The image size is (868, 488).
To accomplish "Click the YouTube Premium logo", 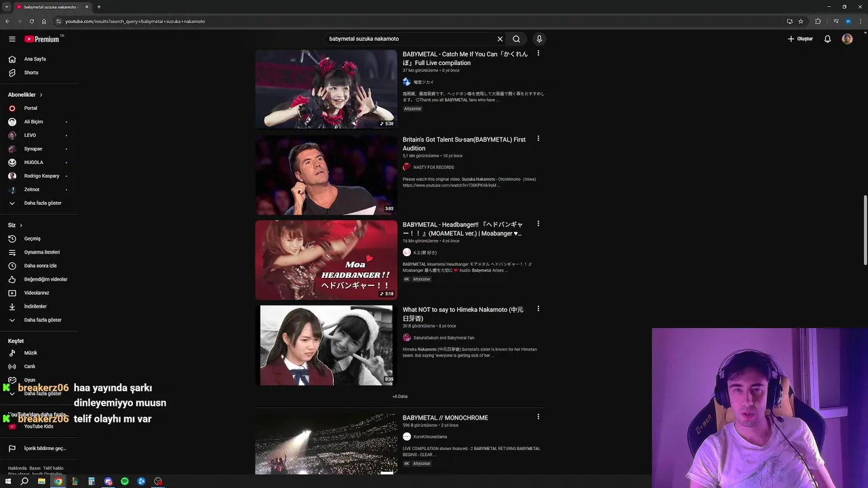I will point(43,39).
